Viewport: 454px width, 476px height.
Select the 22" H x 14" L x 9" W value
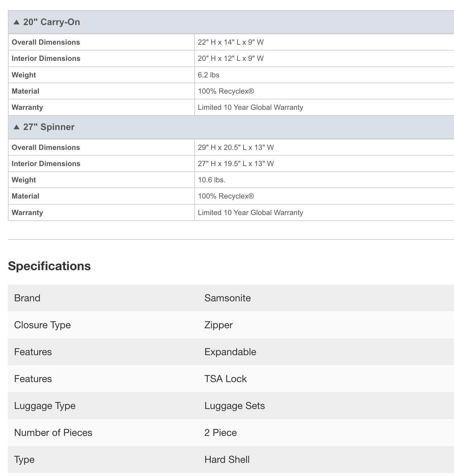(x=231, y=42)
